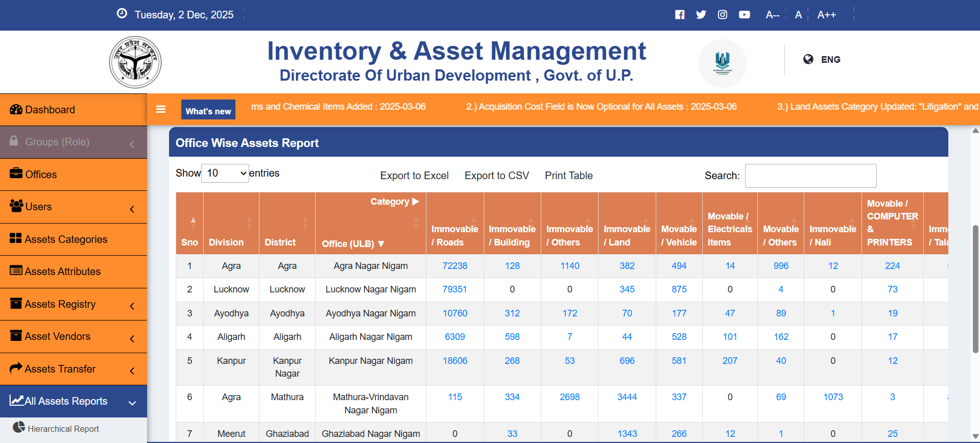Click Export to Excel
Viewport: 980px width, 443px height.
[x=414, y=176]
